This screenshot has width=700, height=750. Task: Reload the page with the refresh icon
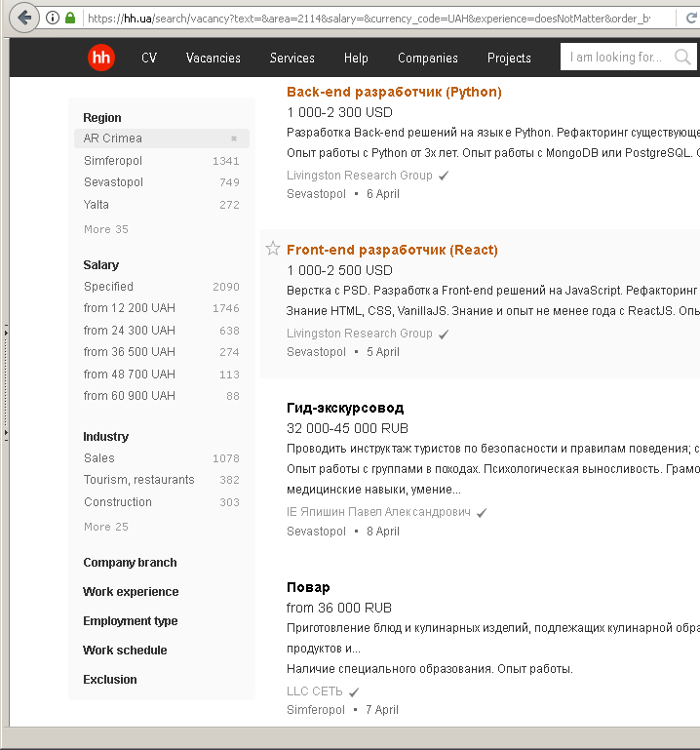(x=691, y=19)
